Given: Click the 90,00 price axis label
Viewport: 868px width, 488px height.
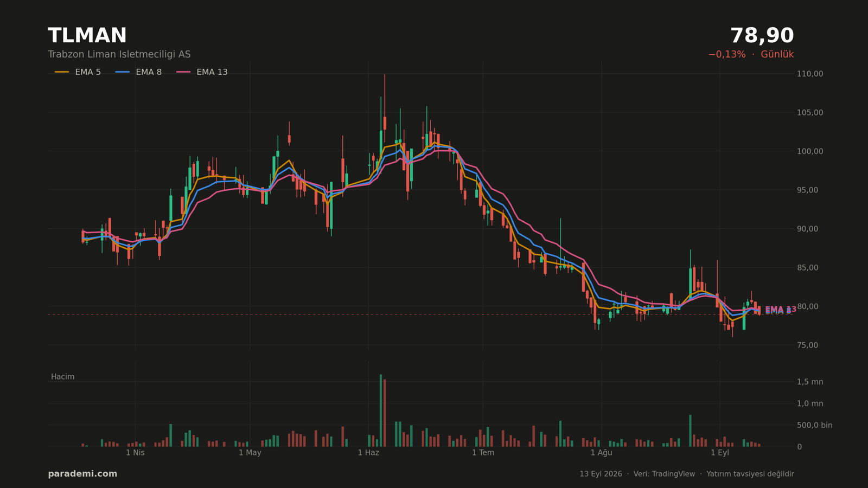Looking at the screenshot, I should 807,229.
